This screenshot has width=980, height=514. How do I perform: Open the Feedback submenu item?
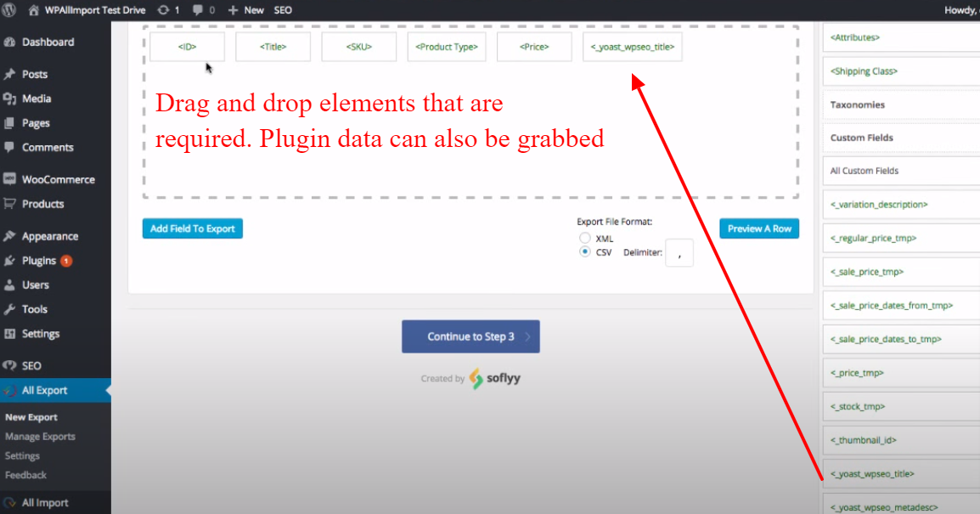[x=25, y=475]
